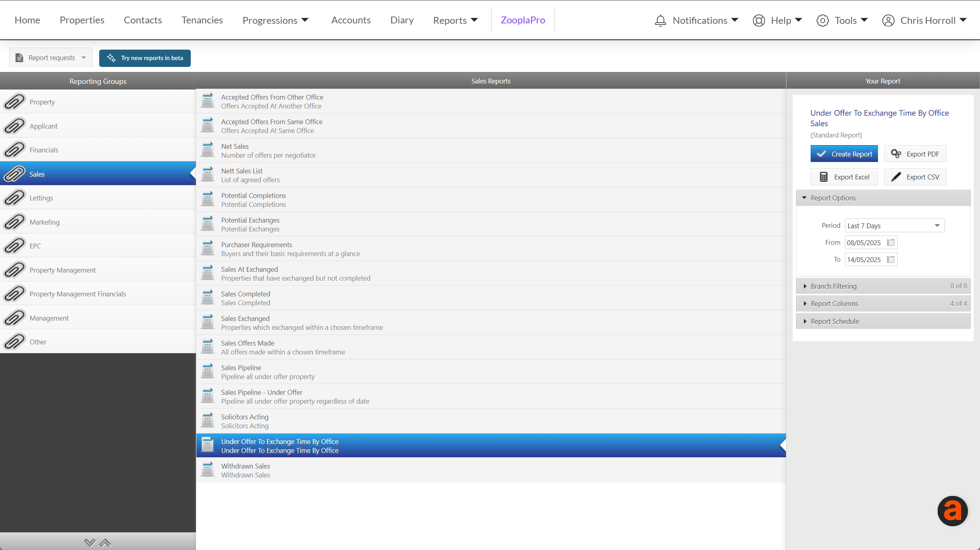Click the Export Excel button
The height and width of the screenshot is (550, 980).
point(844,177)
